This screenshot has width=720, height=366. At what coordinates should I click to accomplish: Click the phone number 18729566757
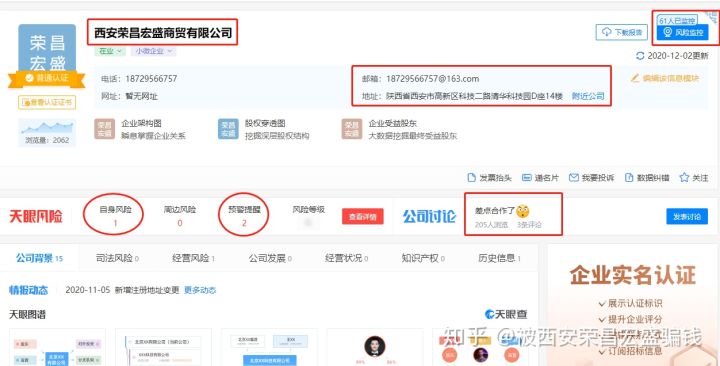click(x=151, y=79)
